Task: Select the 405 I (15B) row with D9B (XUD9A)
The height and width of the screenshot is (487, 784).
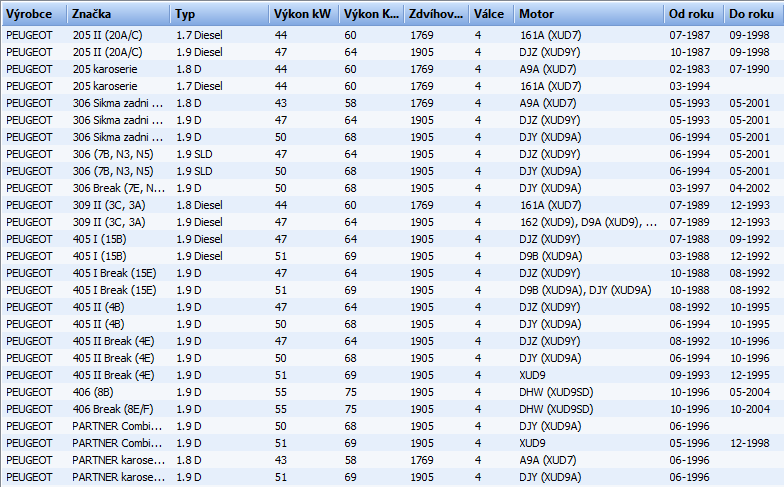Action: (x=392, y=256)
